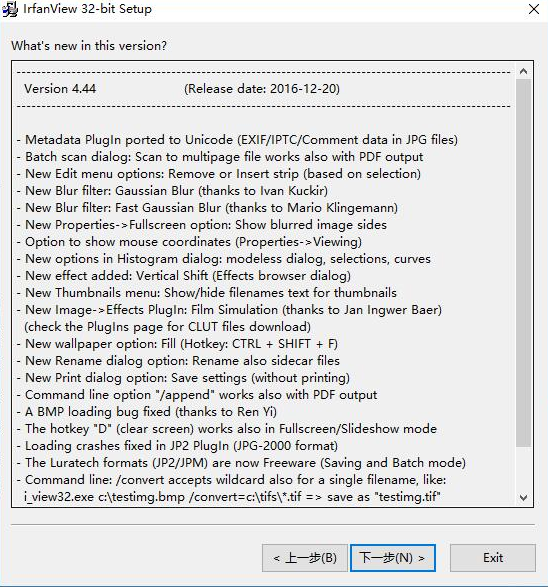Click the Exit button
Screen dimensions: 548x587
[x=493, y=558]
